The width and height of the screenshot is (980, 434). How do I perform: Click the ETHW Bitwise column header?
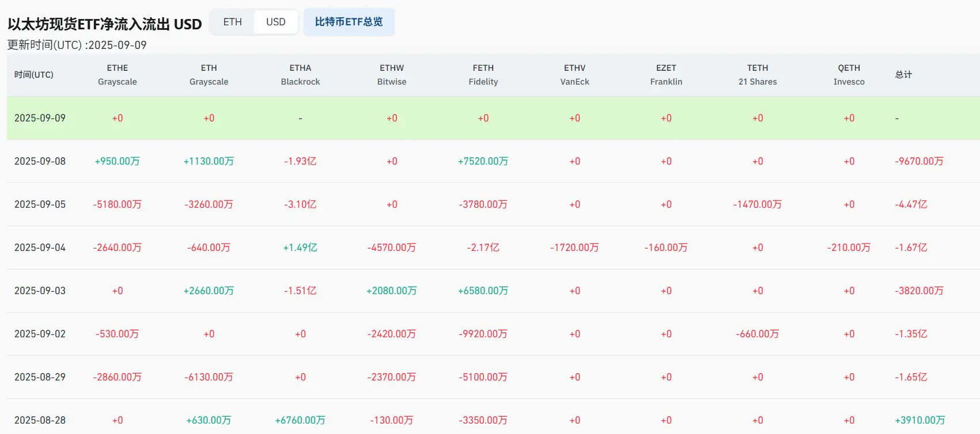392,75
